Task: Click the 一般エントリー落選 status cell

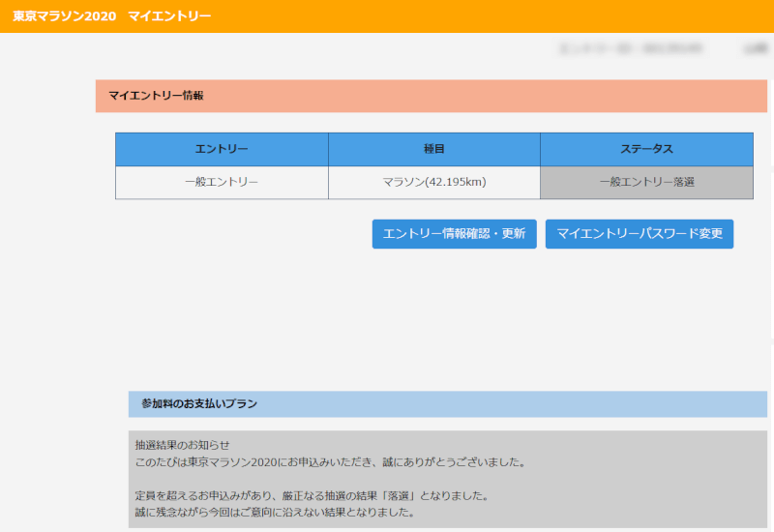Action: pos(646,183)
